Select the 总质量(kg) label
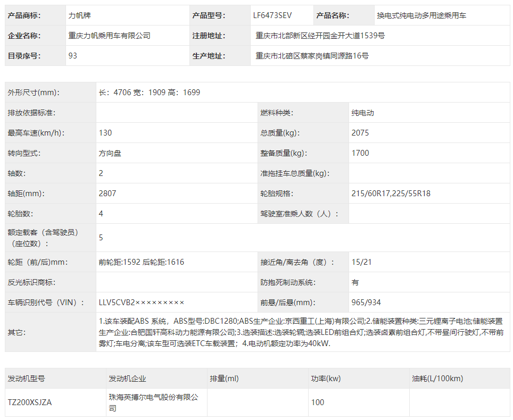The height and width of the screenshot is (420, 513). (280, 133)
